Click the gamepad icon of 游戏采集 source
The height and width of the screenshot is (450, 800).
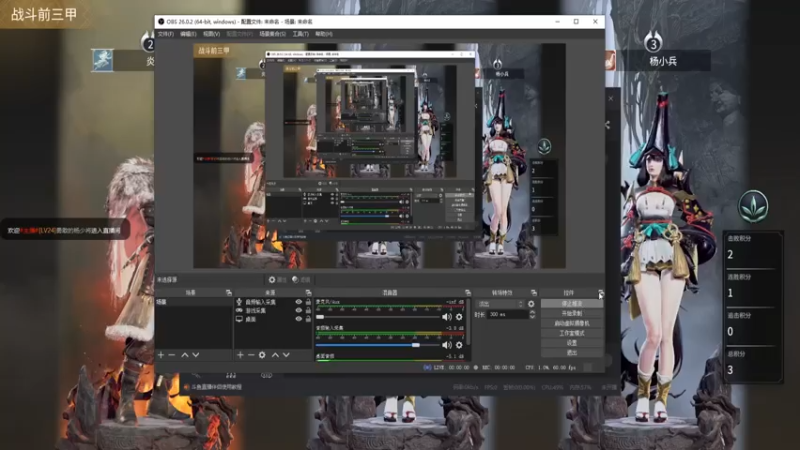click(x=239, y=310)
